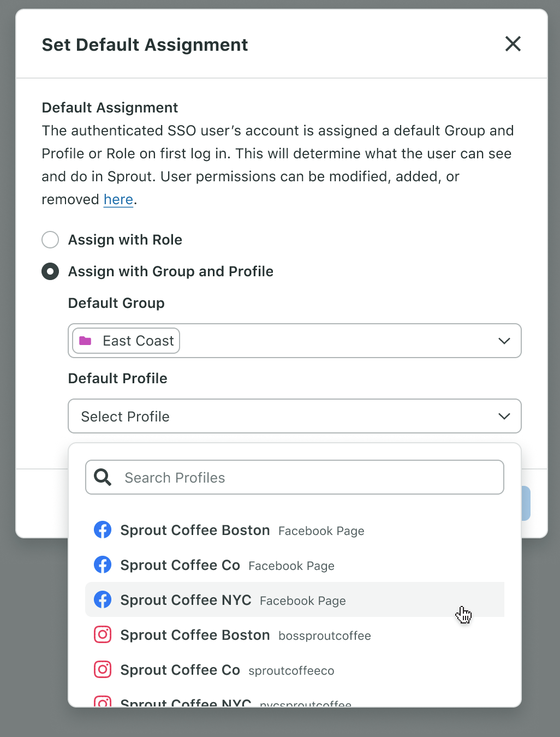Click the East Coast group tag

coord(126,341)
